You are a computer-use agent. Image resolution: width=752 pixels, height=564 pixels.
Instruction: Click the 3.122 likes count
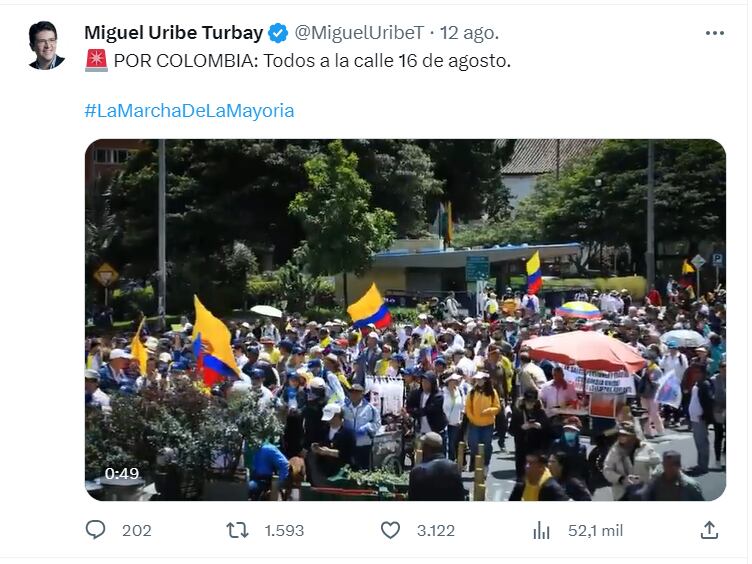435,530
